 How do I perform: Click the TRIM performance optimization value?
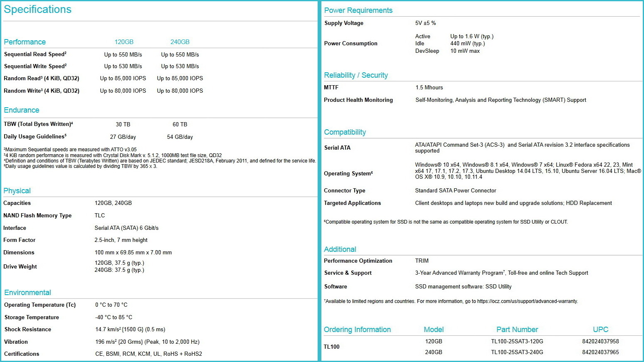[x=422, y=261]
